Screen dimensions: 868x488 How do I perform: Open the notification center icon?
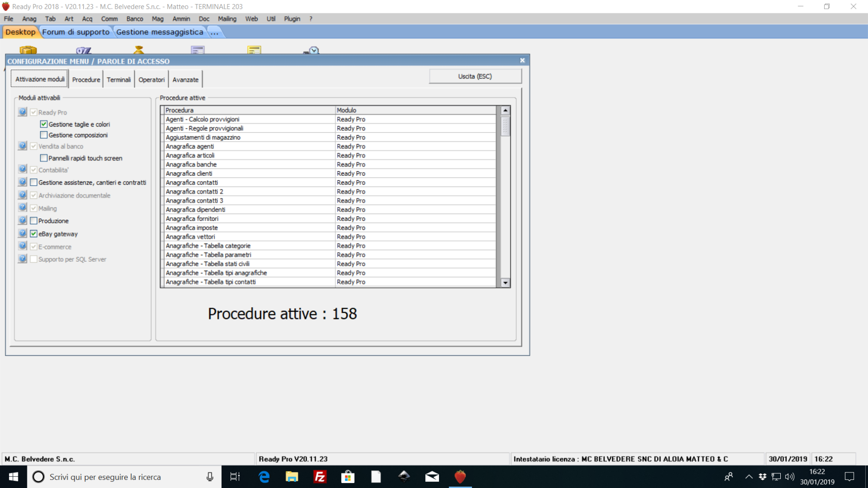850,477
